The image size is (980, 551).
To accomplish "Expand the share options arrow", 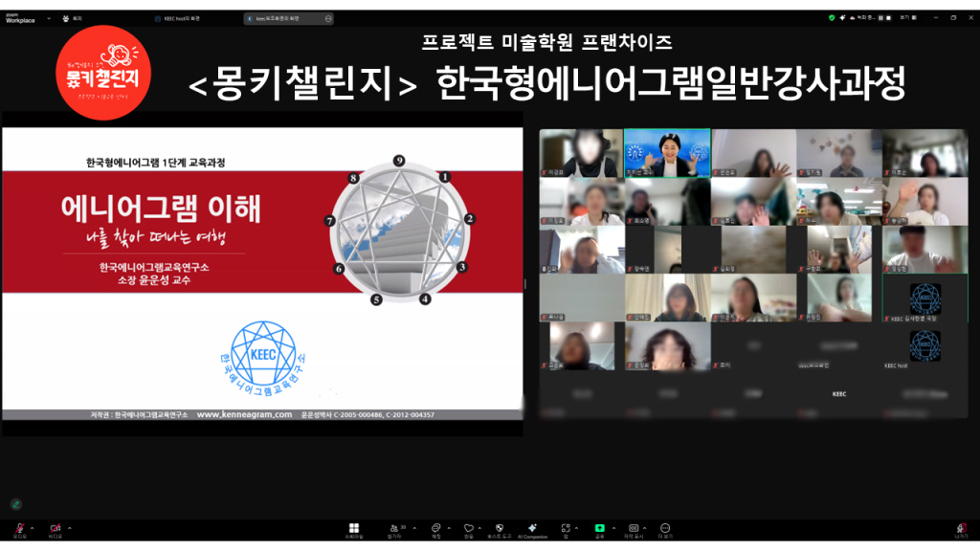I will (613, 528).
